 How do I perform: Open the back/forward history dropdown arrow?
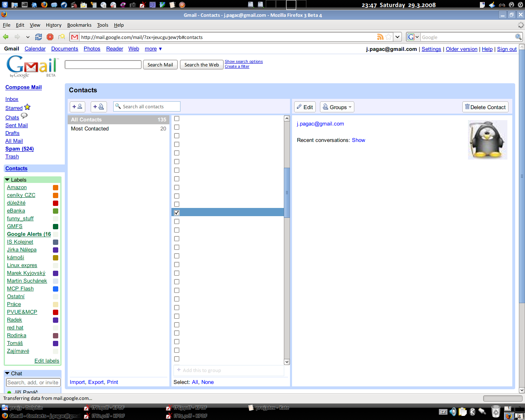(27, 37)
